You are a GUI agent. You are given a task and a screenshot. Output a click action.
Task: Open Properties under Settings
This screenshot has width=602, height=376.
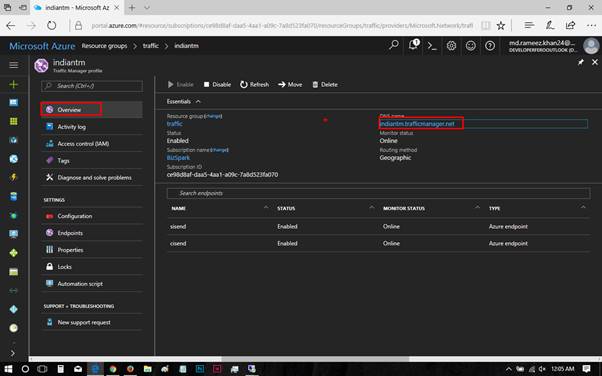(x=92, y=250)
